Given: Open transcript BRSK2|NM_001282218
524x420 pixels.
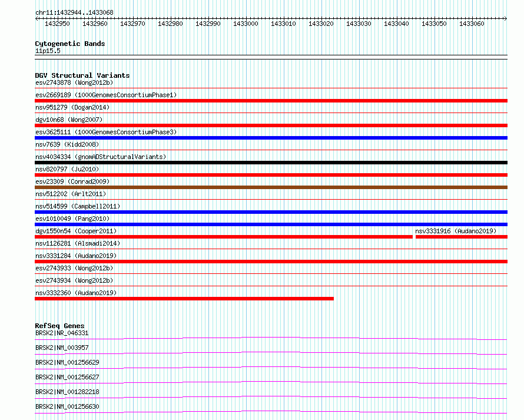Looking at the screenshot, I should pos(67,392).
